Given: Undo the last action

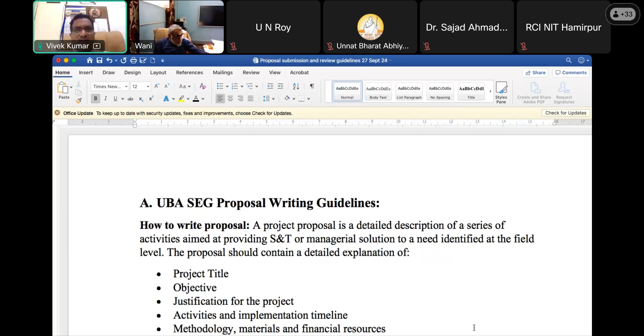Looking at the screenshot, I should click(x=109, y=60).
